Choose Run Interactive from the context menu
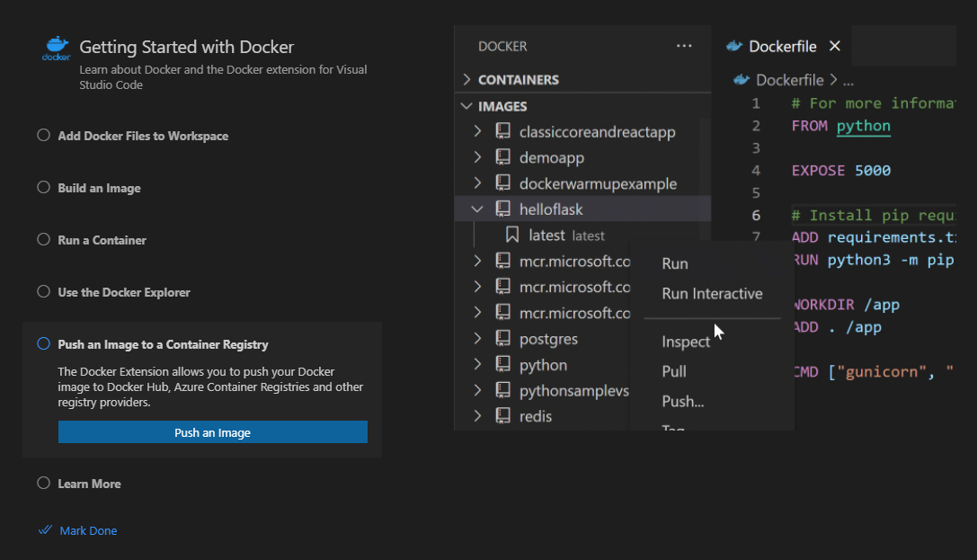The height and width of the screenshot is (560, 977). click(x=712, y=294)
